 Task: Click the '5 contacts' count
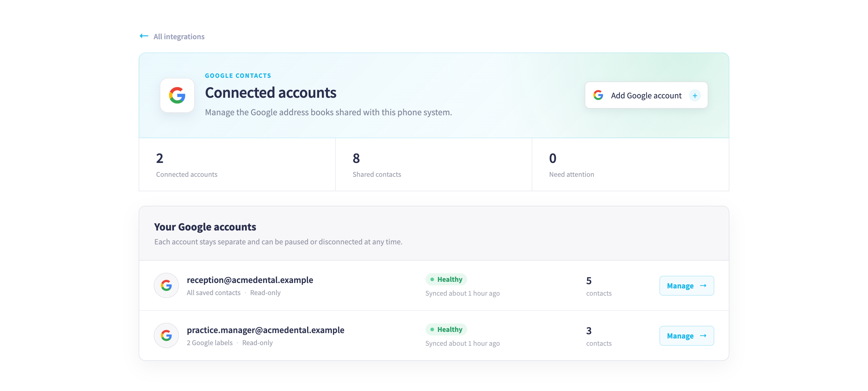coord(599,286)
